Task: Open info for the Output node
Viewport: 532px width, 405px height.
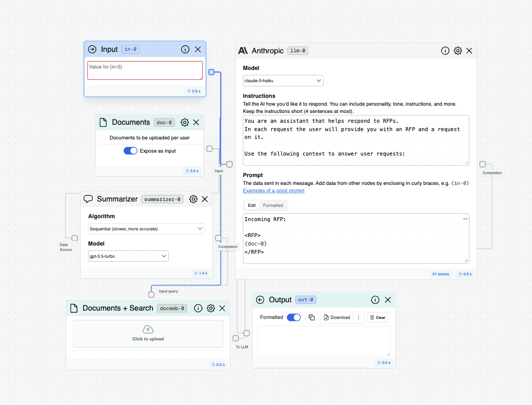Action: click(x=375, y=299)
